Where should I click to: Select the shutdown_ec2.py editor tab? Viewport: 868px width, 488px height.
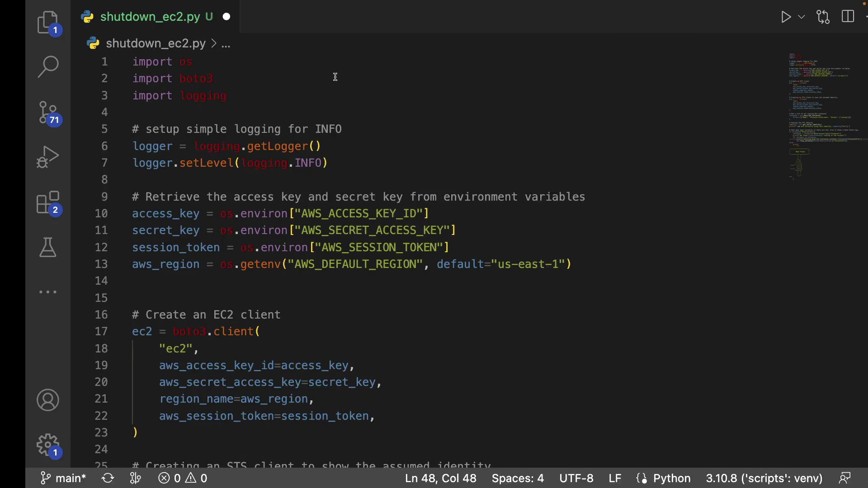(150, 17)
